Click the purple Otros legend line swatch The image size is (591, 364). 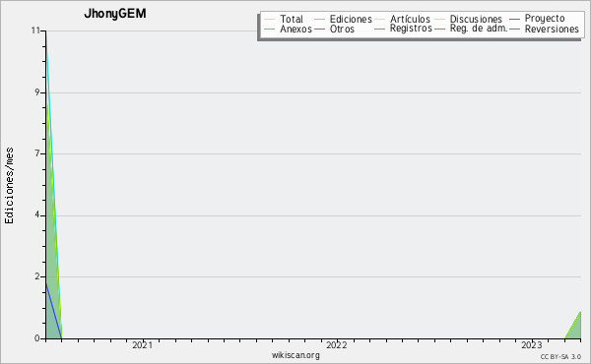[x=319, y=30]
